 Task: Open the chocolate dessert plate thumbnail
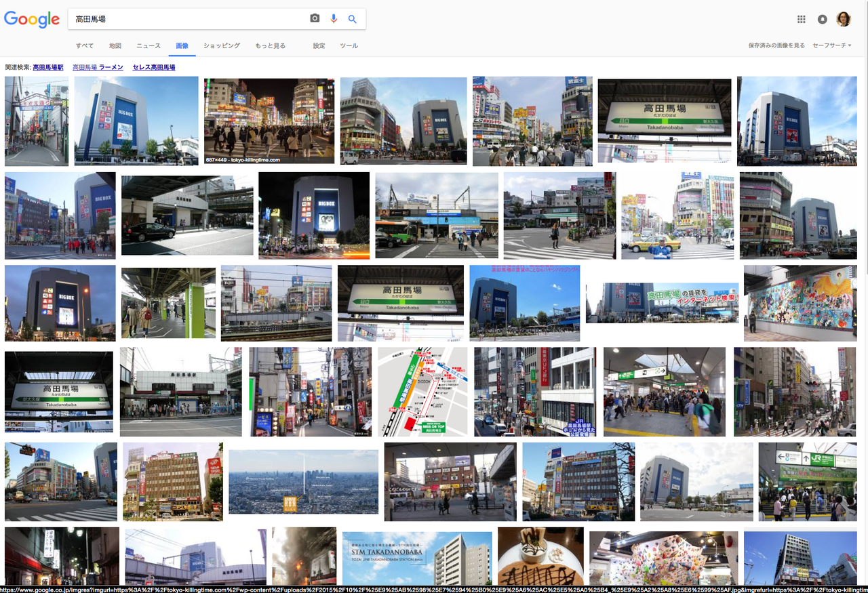[x=540, y=556]
